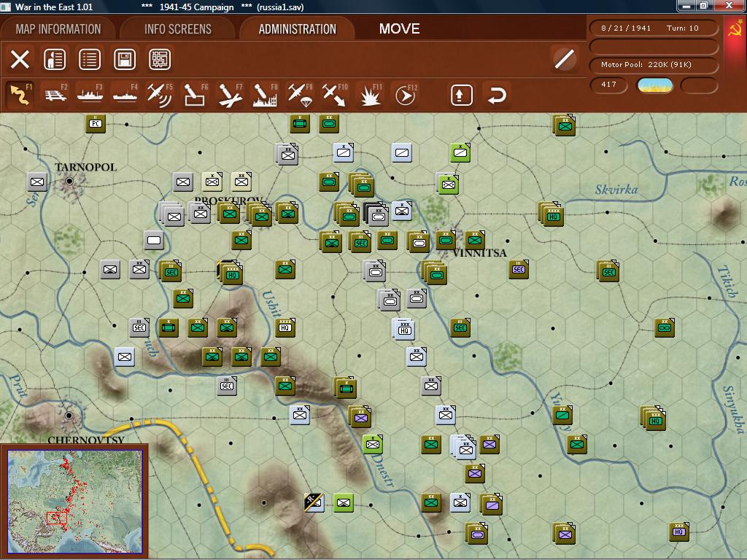Click the Soviet hammer and sickle flag
Image resolution: width=747 pixels, height=560 pixels.
coord(735,28)
